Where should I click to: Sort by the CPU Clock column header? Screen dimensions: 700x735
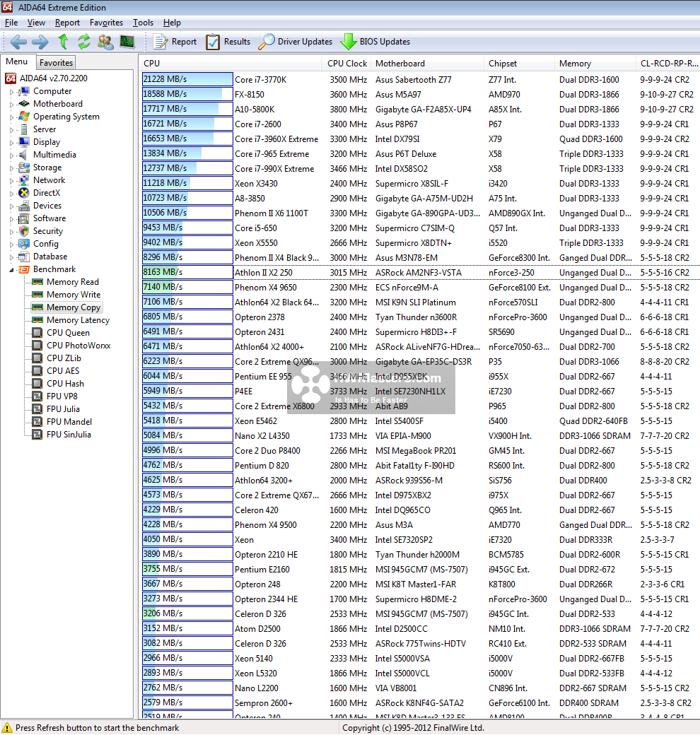(346, 64)
